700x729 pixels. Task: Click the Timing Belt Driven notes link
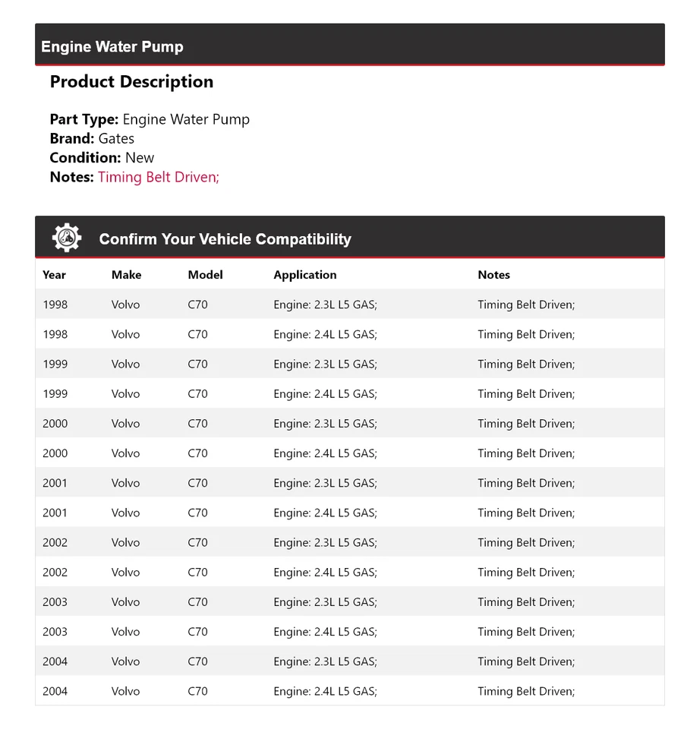click(x=158, y=177)
